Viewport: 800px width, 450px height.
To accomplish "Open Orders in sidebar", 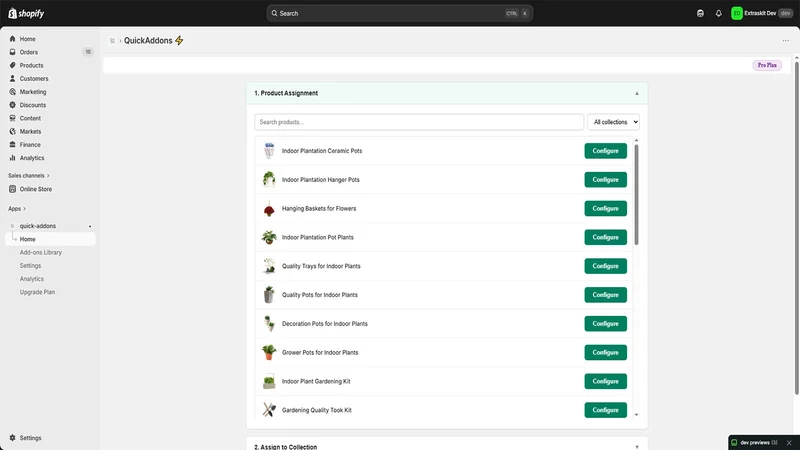I will (29, 52).
